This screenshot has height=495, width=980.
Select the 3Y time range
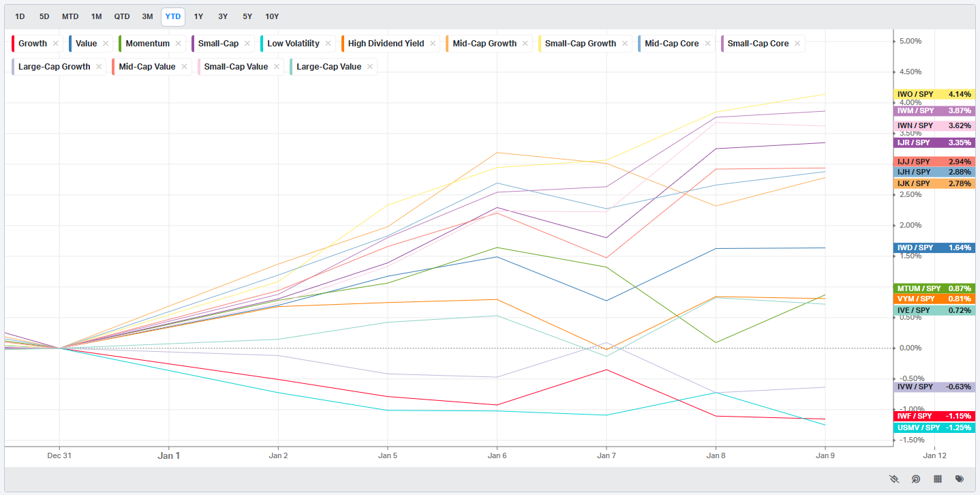(x=223, y=16)
